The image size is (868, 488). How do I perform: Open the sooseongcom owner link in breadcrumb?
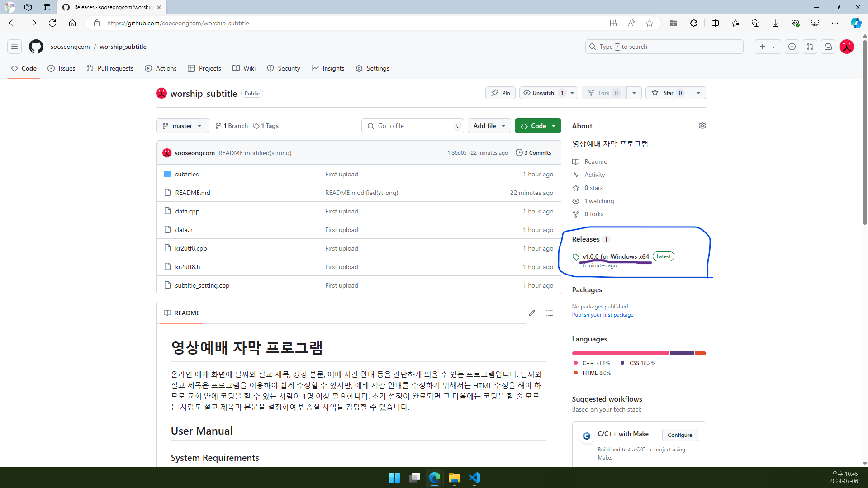point(70,47)
